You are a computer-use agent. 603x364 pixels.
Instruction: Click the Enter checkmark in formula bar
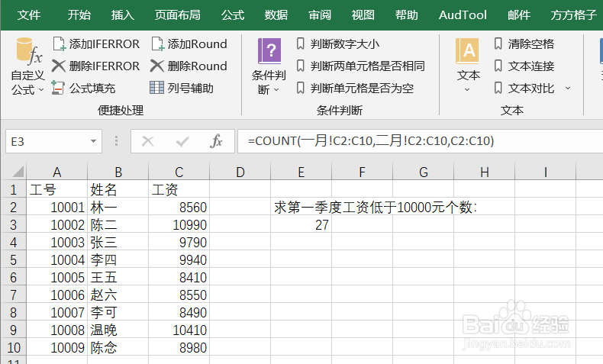coord(182,141)
